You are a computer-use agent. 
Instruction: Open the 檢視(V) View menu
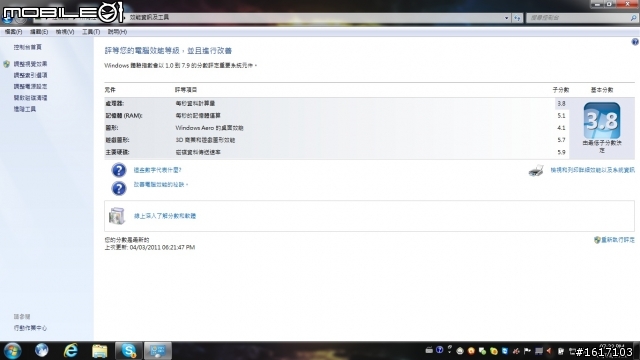coord(65,32)
